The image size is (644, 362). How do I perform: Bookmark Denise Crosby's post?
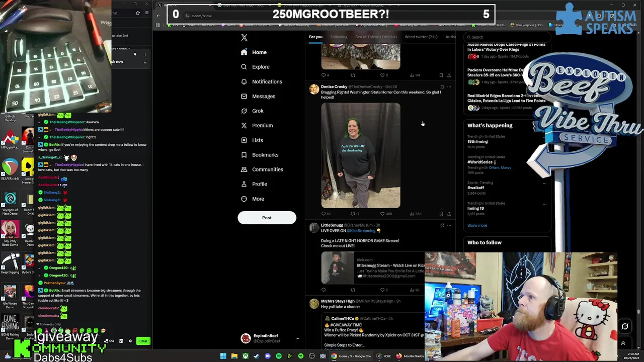441,214
